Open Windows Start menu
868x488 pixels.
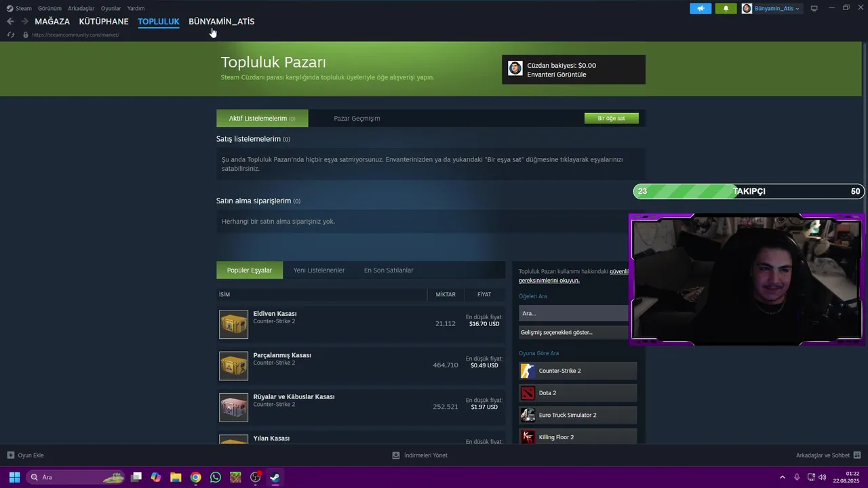[14, 477]
